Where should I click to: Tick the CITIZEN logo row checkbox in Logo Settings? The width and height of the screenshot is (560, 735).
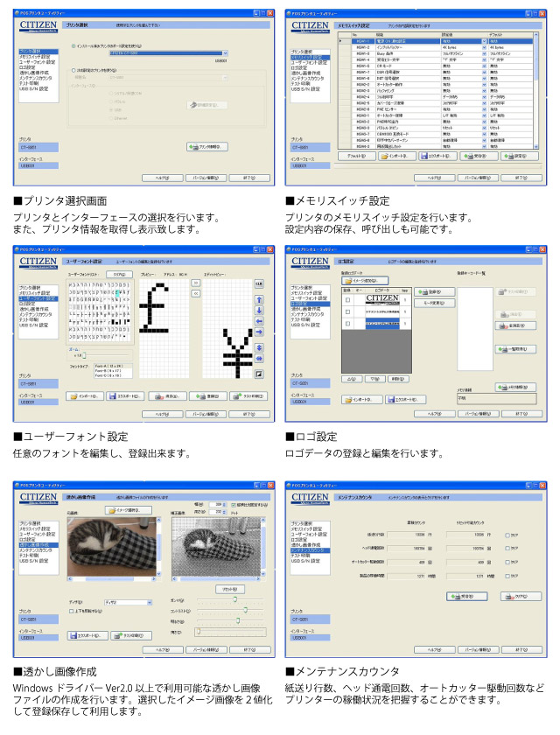coord(347,300)
